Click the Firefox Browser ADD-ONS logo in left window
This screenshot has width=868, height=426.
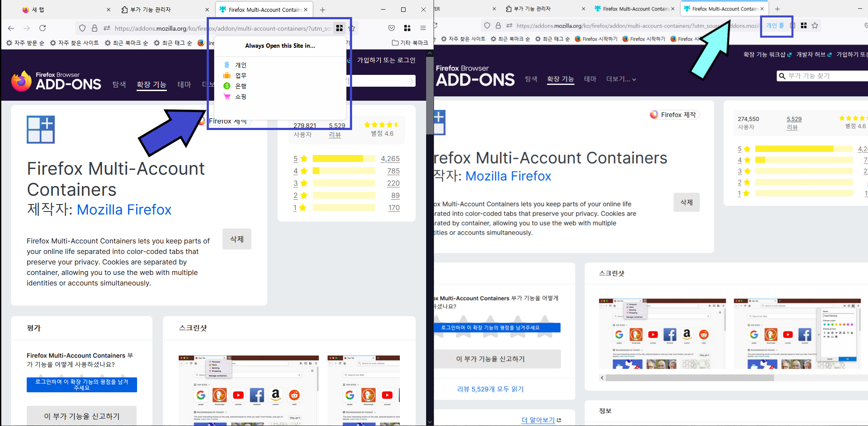(x=56, y=81)
